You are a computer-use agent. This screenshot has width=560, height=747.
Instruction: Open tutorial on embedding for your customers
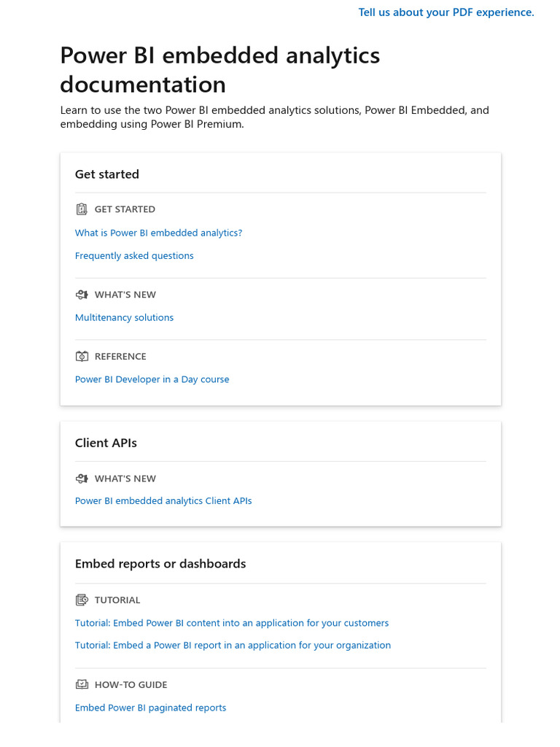click(232, 623)
